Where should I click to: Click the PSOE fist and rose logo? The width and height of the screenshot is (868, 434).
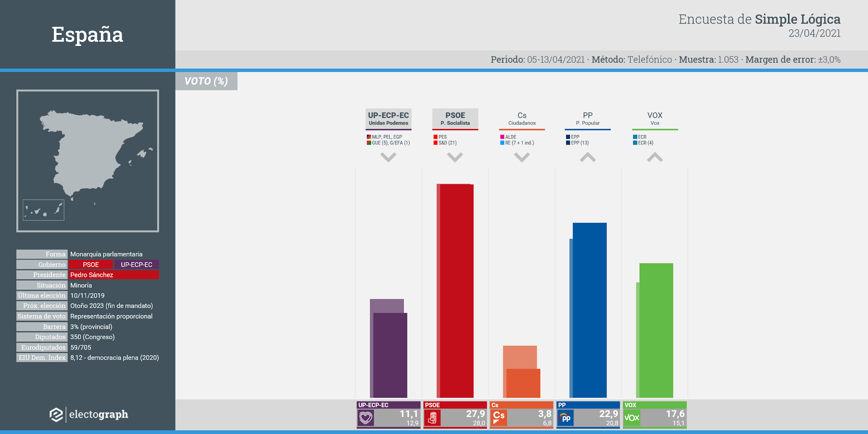point(432,418)
